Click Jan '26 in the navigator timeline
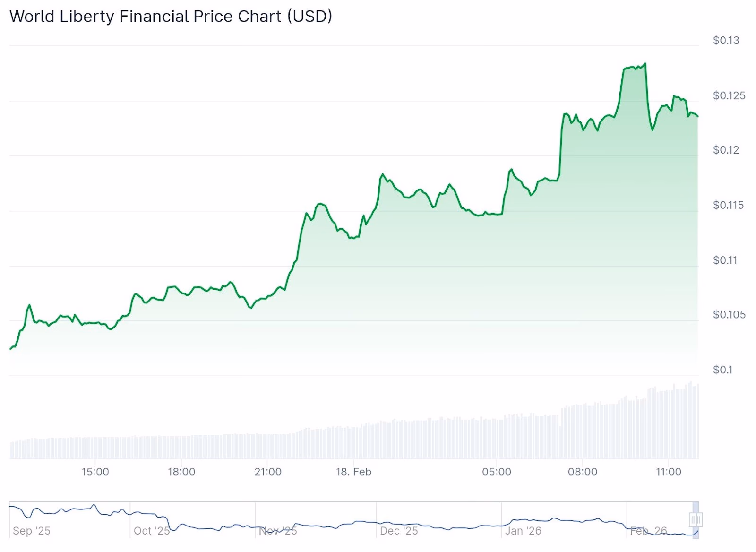The image size is (756, 552). coord(523,531)
